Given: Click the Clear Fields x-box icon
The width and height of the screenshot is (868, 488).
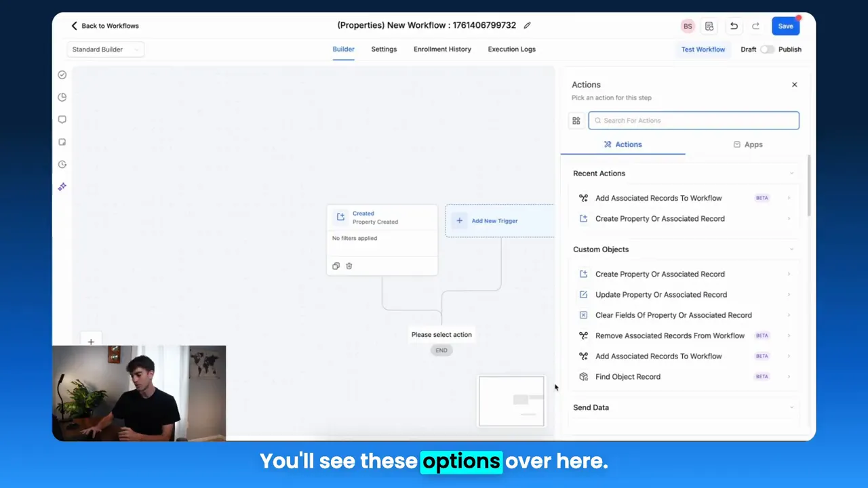Looking at the screenshot, I should tap(583, 315).
